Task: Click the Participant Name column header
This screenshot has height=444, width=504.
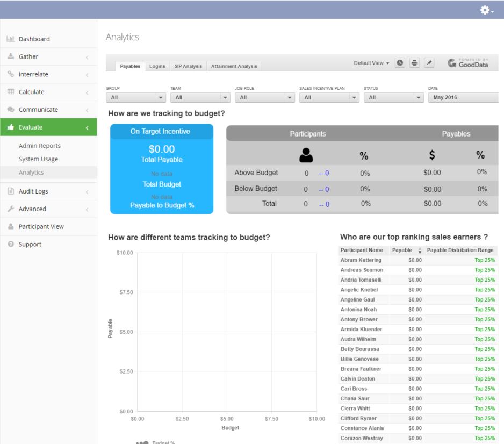Action: [362, 250]
